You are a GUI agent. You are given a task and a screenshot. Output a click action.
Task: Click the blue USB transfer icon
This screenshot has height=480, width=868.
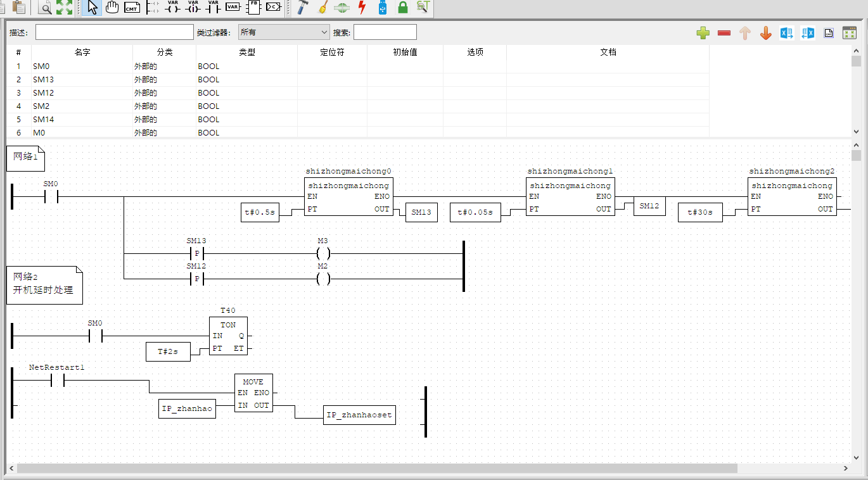(382, 8)
